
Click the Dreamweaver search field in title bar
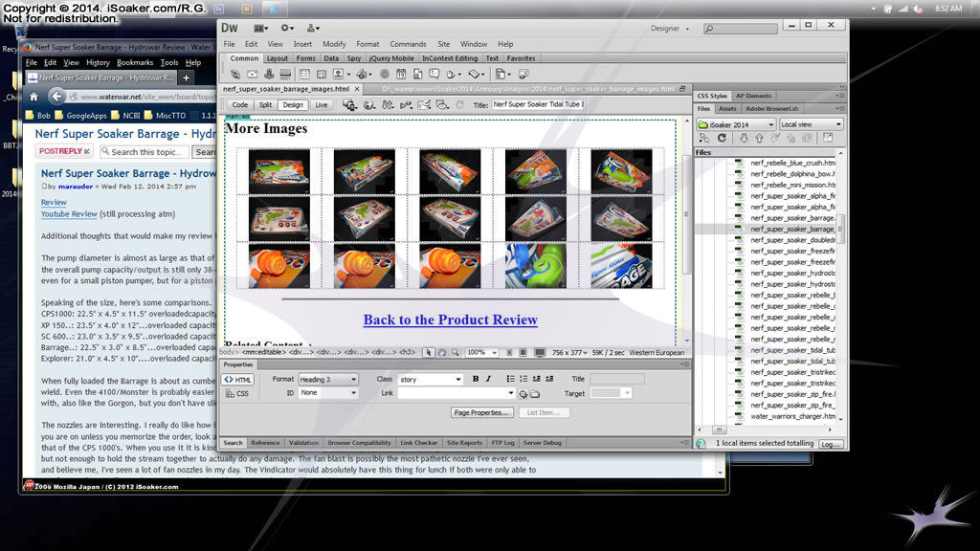[741, 28]
